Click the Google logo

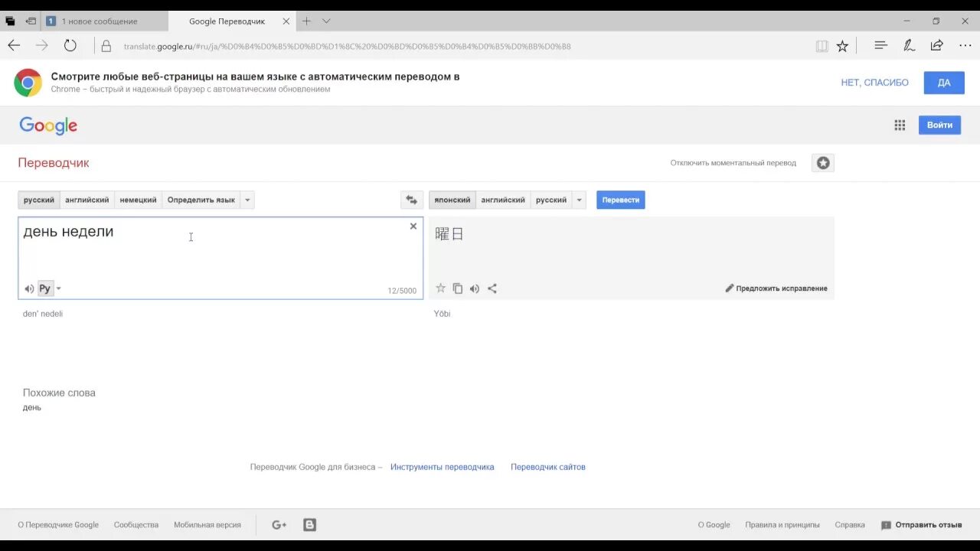pyautogui.click(x=48, y=126)
